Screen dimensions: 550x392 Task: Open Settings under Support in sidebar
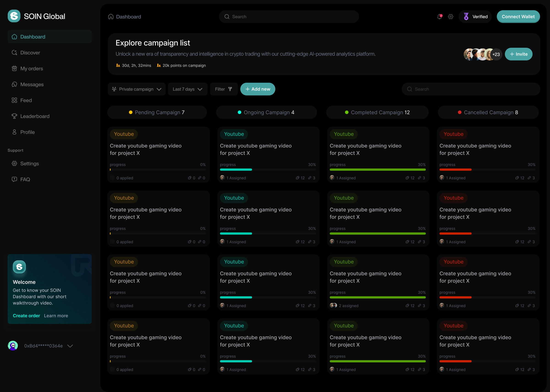pos(49,164)
